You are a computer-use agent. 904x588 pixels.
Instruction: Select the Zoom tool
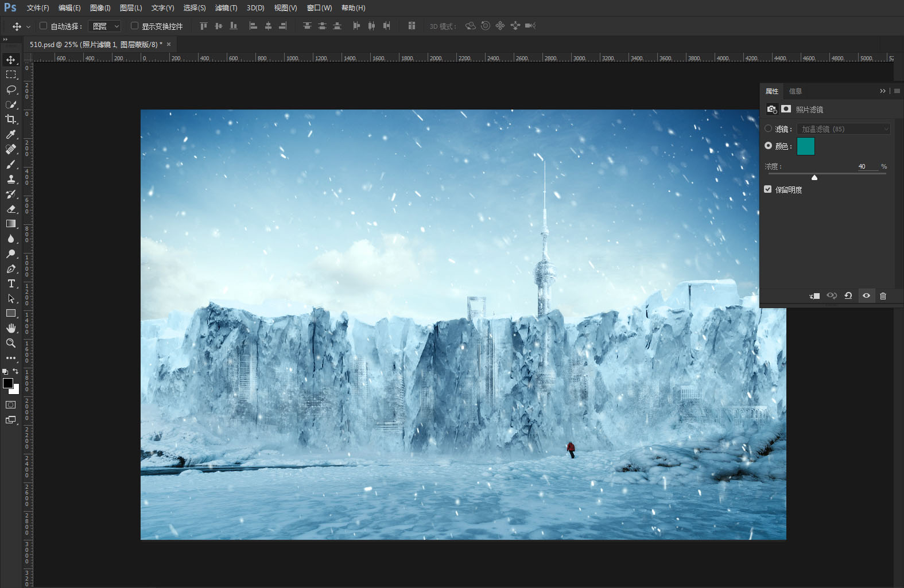click(x=11, y=343)
